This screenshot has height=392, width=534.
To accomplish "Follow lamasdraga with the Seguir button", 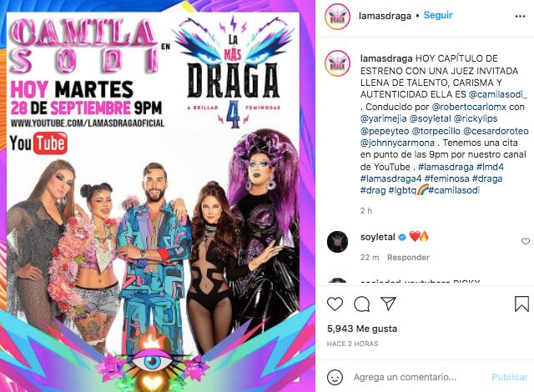I will pyautogui.click(x=438, y=15).
